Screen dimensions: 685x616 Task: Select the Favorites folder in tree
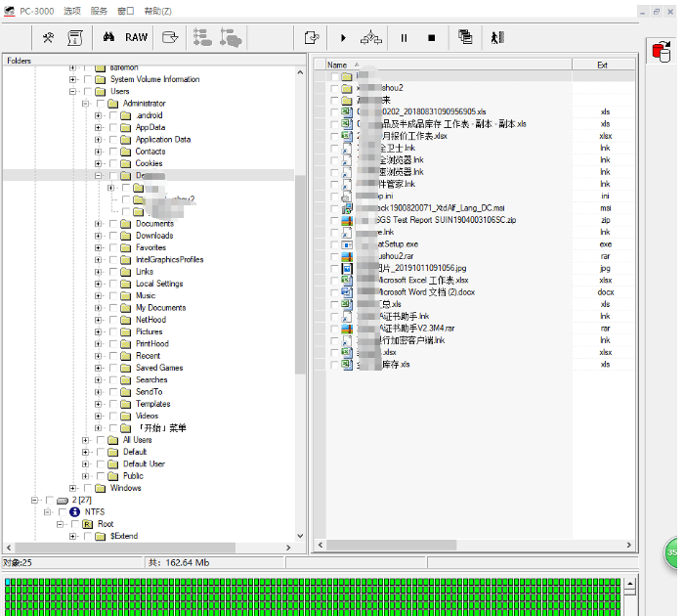[x=150, y=247]
